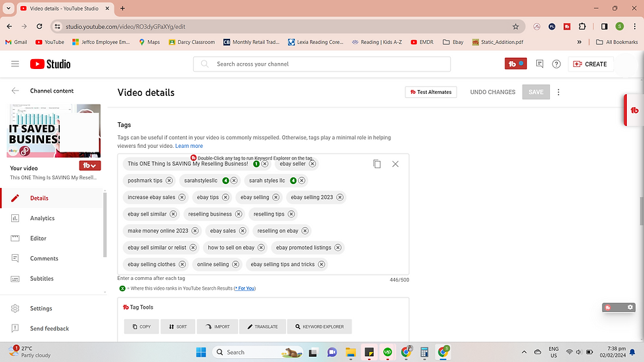This screenshot has width=644, height=362.
Task: Click the floating TubeBuddy widget logo icon
Action: pos(608,307)
